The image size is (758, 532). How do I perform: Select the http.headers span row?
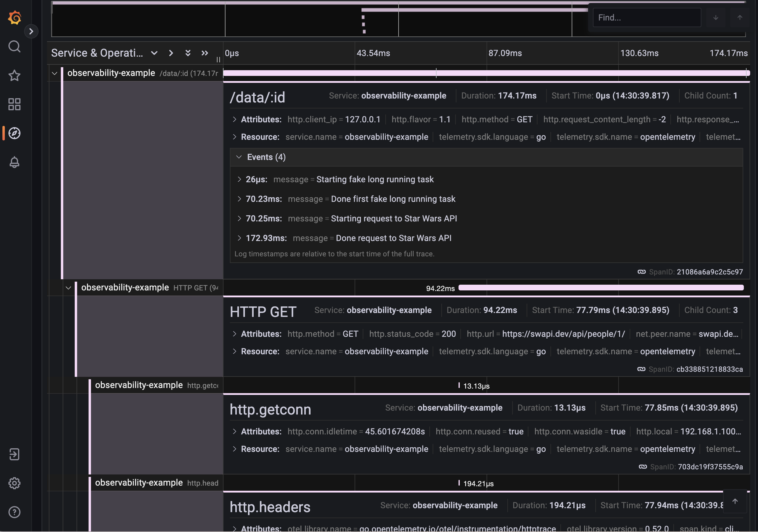[x=156, y=483]
